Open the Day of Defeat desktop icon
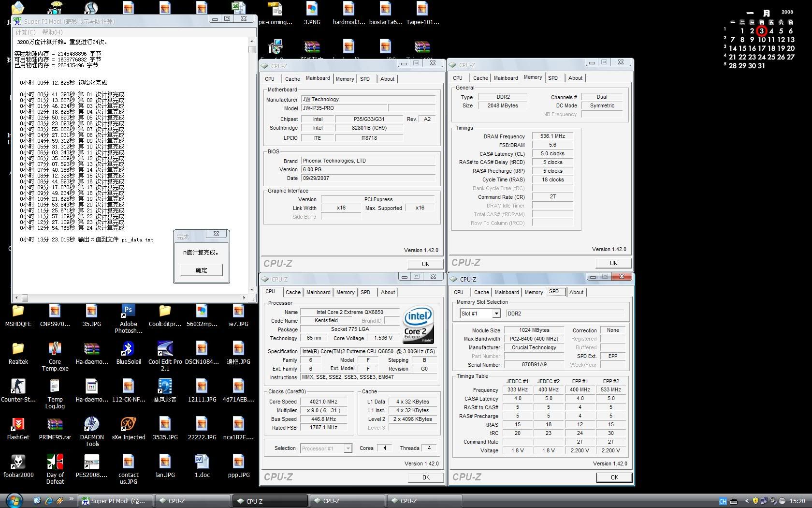Viewport: 812px width, 508px height. [55, 469]
